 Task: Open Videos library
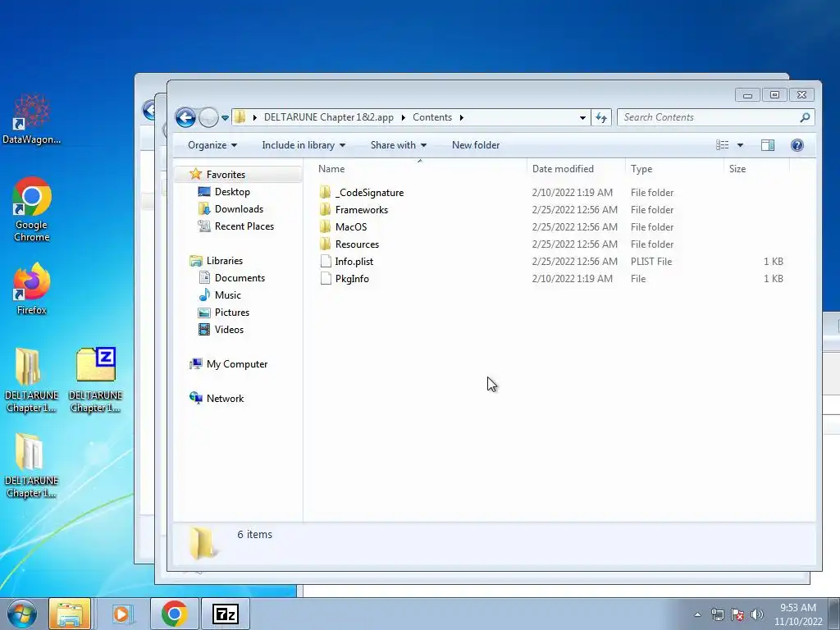coord(229,330)
